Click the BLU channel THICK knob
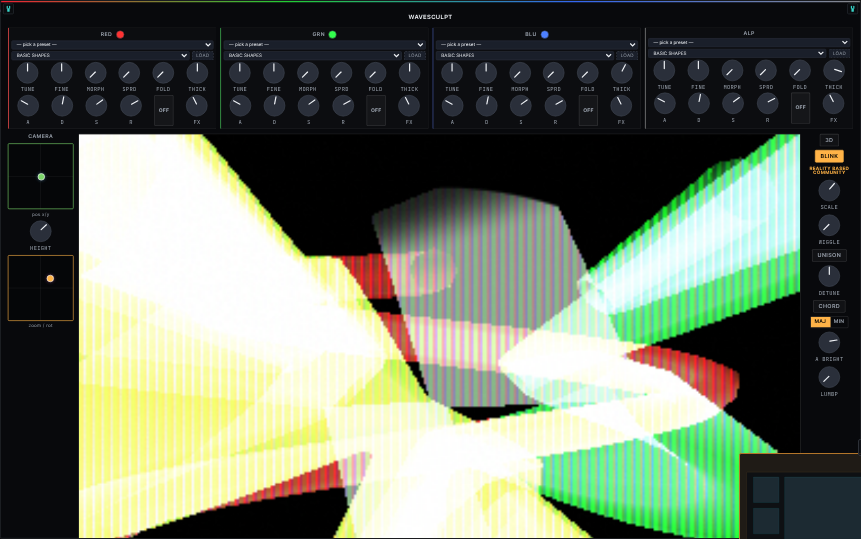The height and width of the screenshot is (539, 861). coord(622,73)
